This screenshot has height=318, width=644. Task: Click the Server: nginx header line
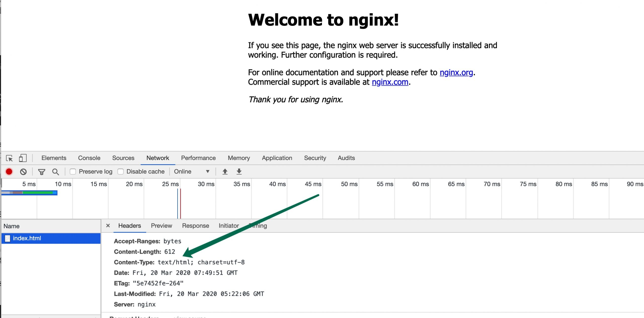(135, 304)
